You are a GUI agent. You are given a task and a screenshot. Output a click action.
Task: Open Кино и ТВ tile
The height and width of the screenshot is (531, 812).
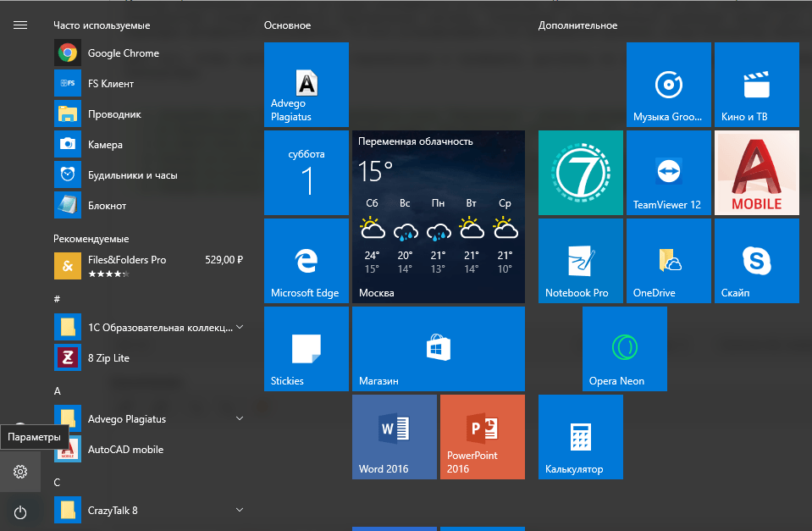pos(757,85)
